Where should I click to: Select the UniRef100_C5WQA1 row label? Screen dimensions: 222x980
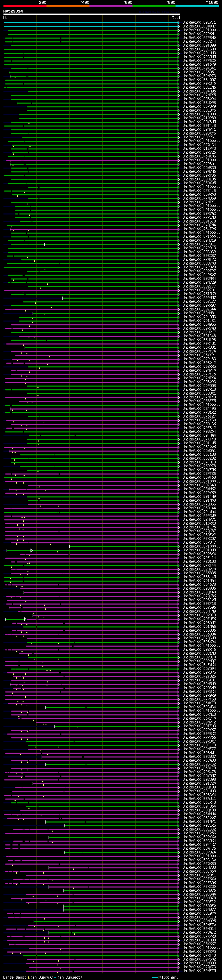(x=199, y=451)
